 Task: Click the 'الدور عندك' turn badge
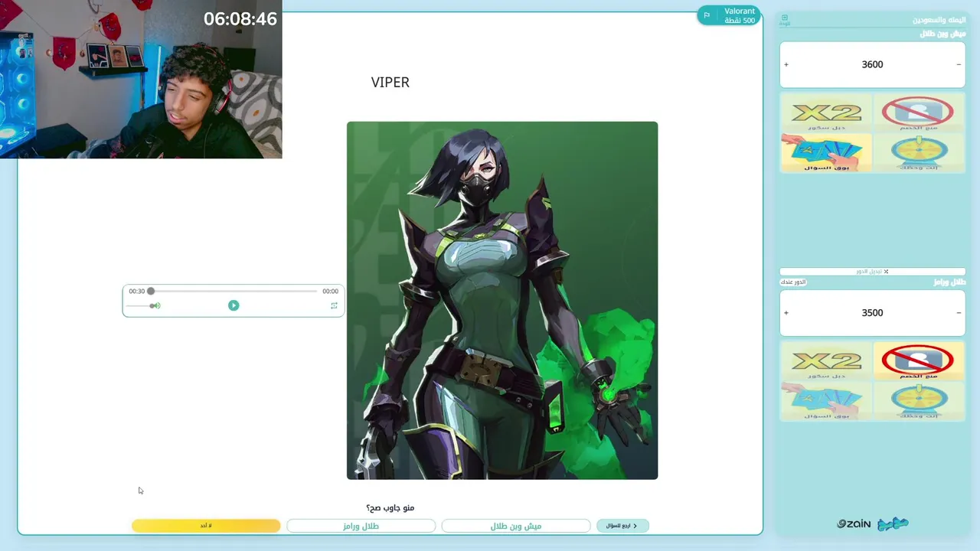(x=793, y=282)
